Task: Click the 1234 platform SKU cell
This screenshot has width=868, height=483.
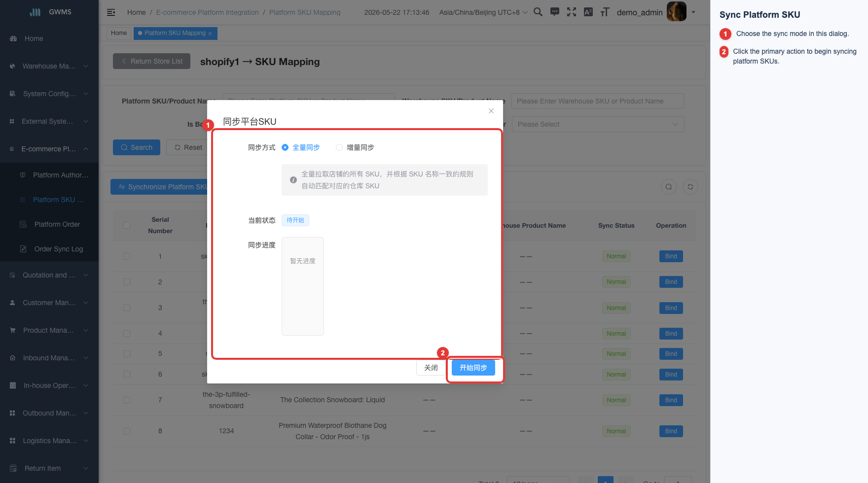Action: [226, 431]
